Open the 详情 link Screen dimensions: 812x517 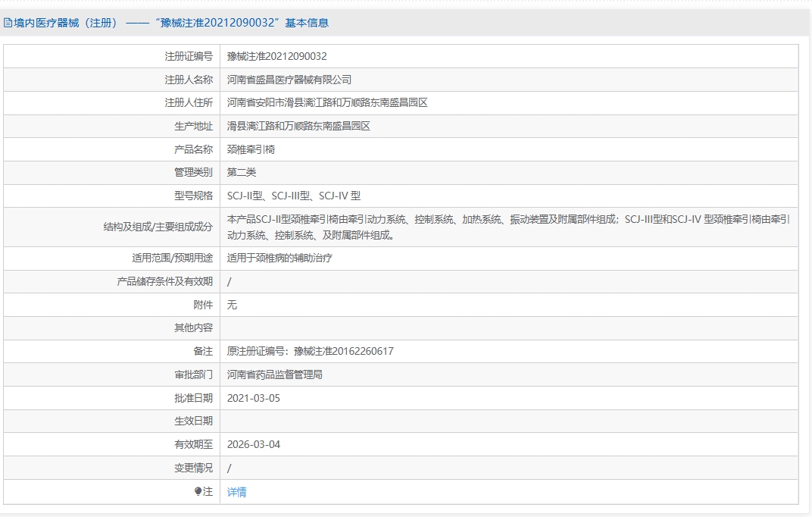(236, 492)
